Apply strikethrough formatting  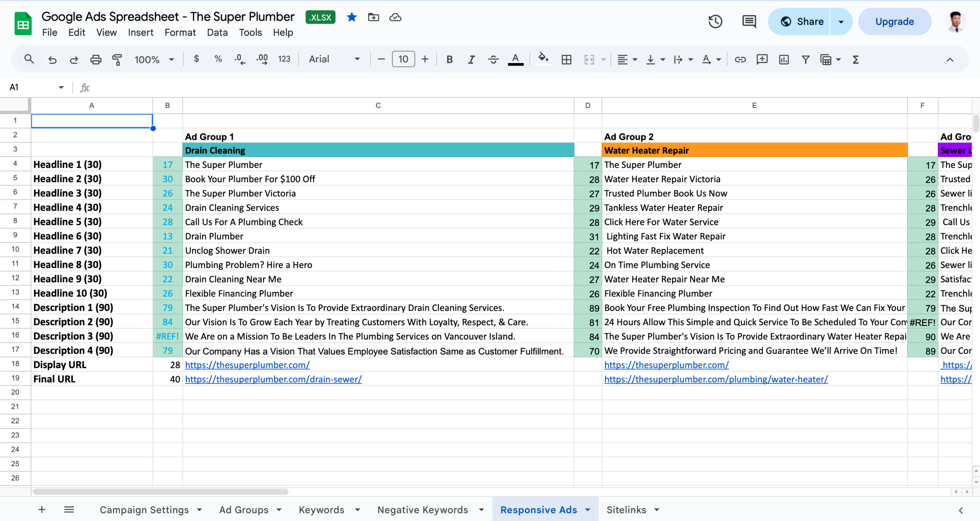(x=493, y=59)
